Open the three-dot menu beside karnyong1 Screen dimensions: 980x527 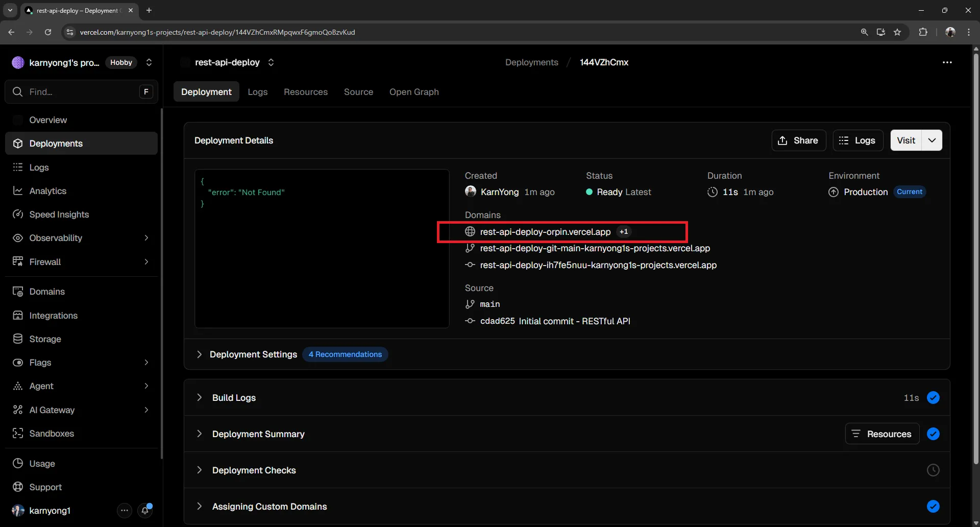[125, 510]
